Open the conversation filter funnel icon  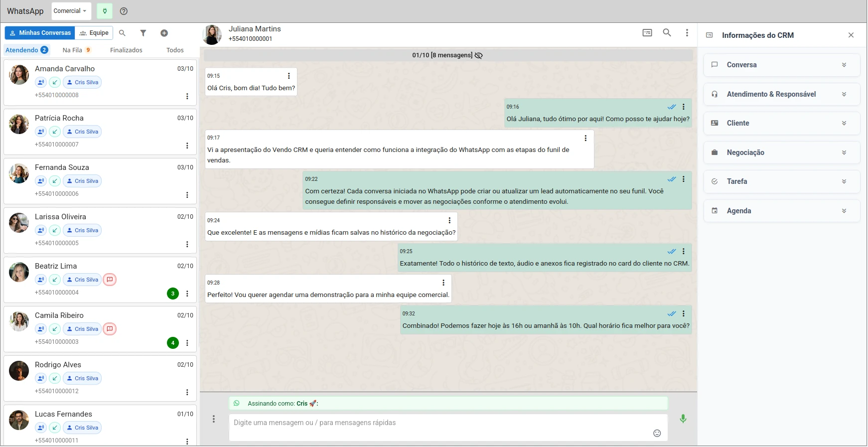(143, 33)
